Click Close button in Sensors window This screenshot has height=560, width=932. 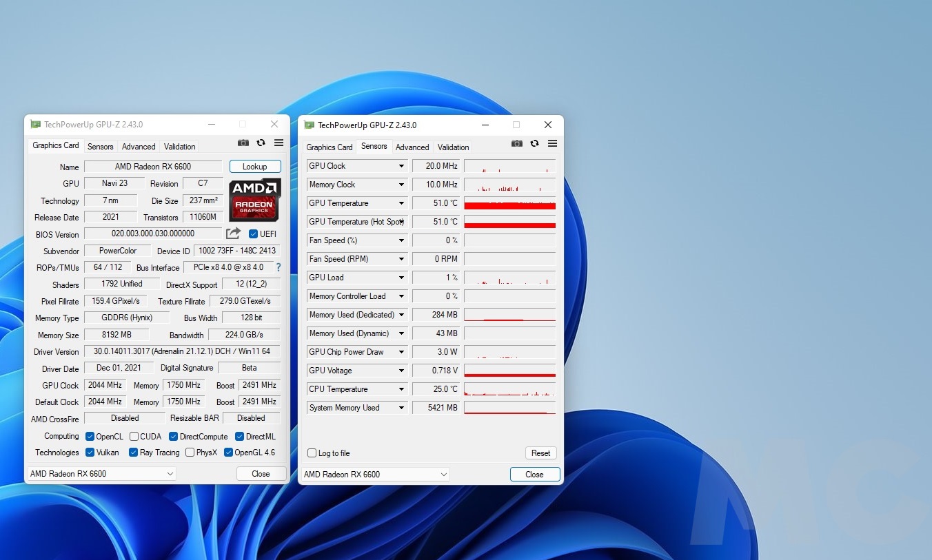(x=534, y=475)
